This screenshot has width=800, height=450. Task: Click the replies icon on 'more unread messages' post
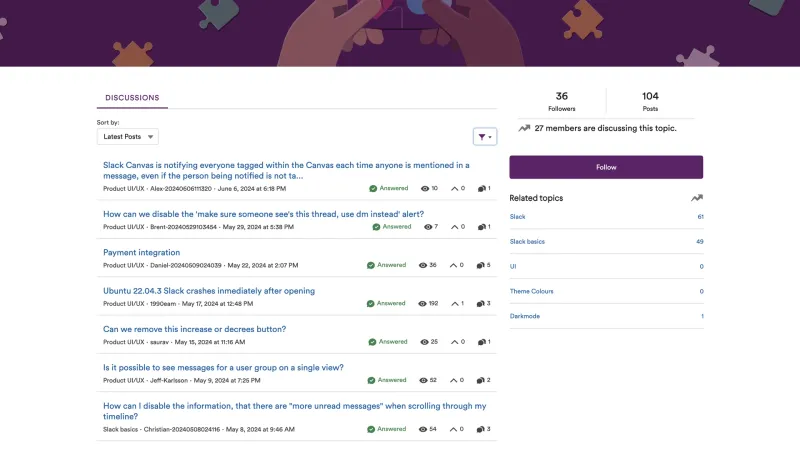480,429
